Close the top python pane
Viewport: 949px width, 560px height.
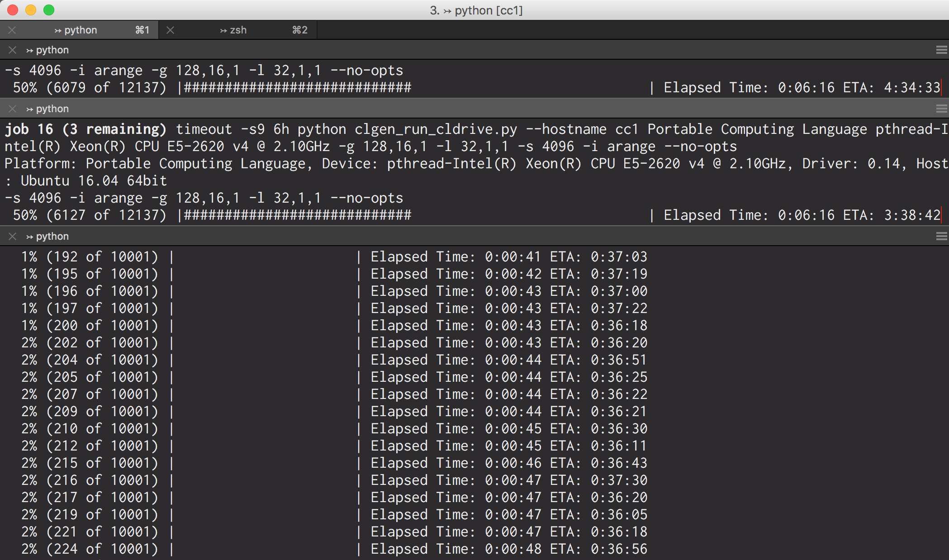tap(12, 50)
